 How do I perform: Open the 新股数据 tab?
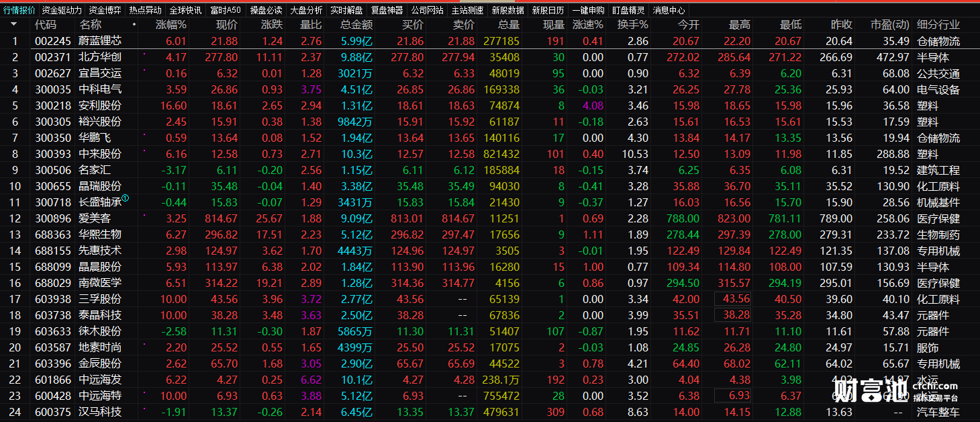(508, 10)
